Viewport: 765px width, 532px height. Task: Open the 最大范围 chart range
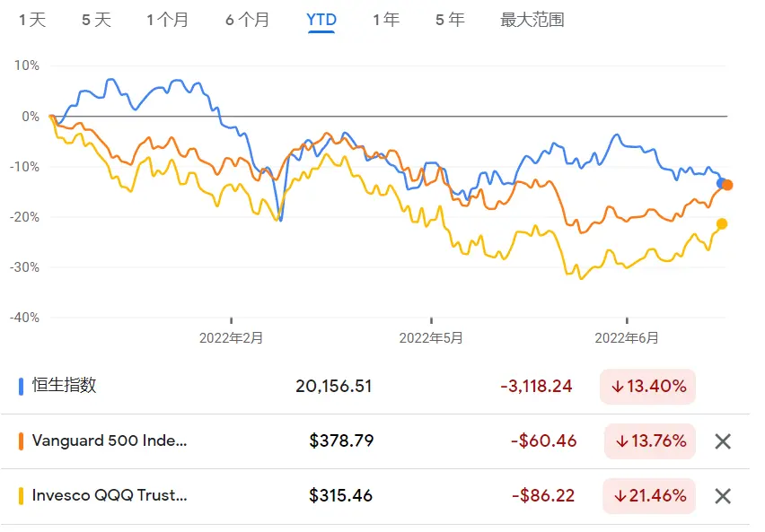coord(532,20)
